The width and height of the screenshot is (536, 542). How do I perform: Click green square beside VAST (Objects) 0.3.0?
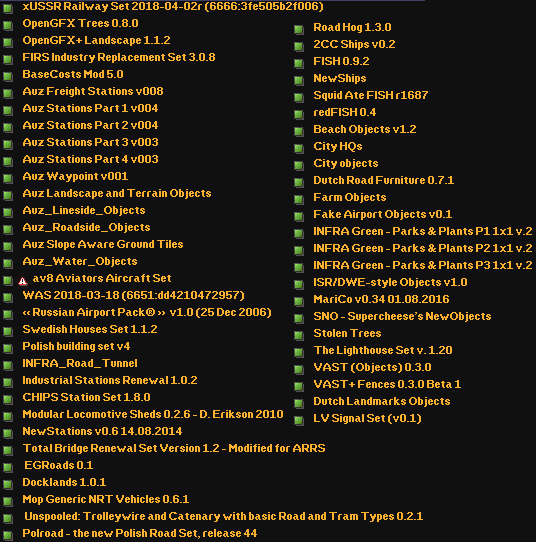tap(299, 370)
